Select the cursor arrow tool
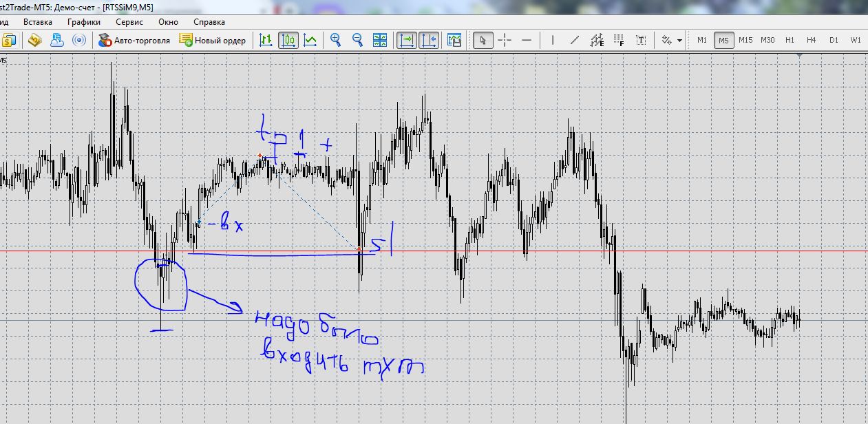The width and height of the screenshot is (868, 424). click(483, 40)
